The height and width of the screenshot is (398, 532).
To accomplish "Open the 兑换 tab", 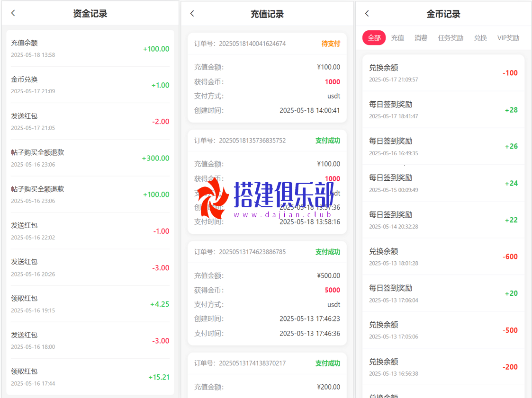I will point(480,38).
